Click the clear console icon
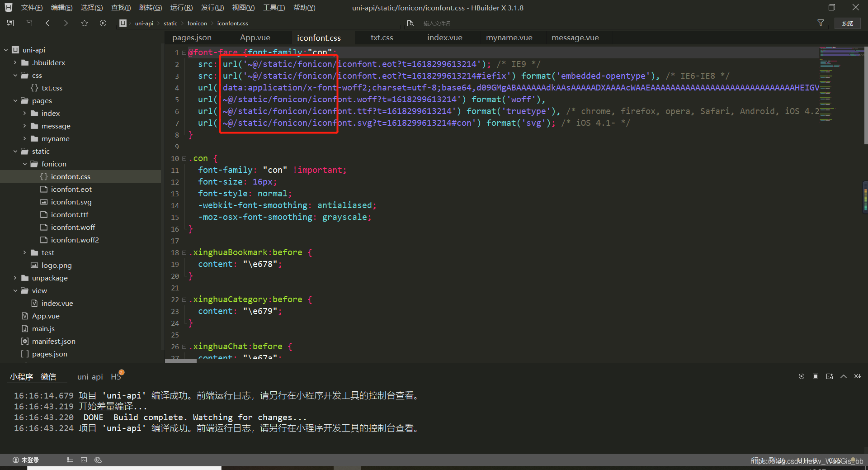 858,376
